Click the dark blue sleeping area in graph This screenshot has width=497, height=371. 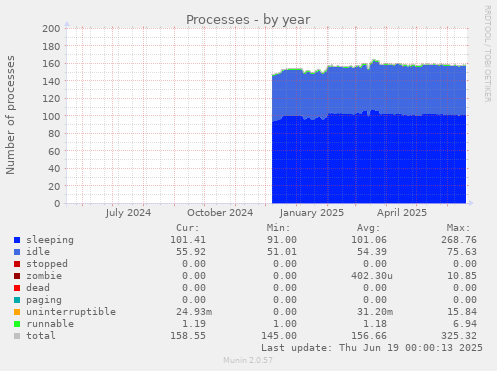369,160
